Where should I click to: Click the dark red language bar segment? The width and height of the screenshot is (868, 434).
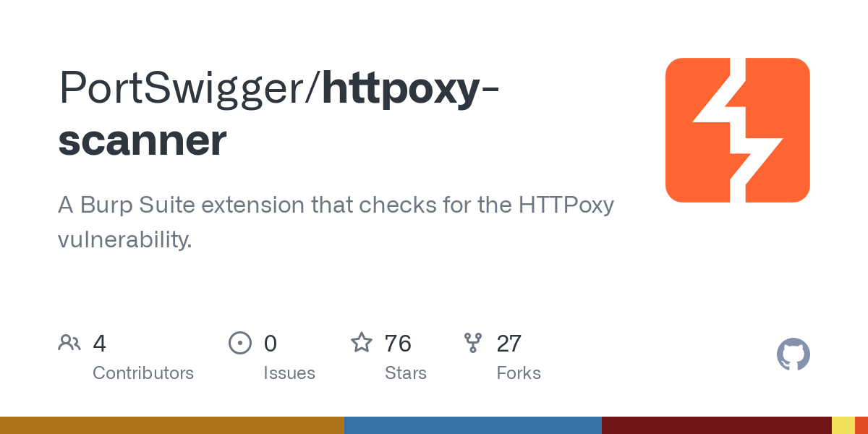point(717,425)
